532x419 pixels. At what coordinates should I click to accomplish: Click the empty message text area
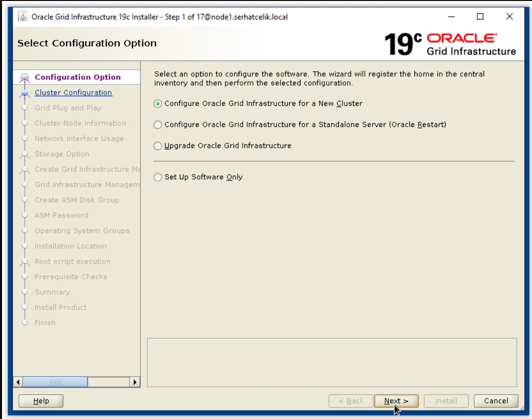point(332,363)
